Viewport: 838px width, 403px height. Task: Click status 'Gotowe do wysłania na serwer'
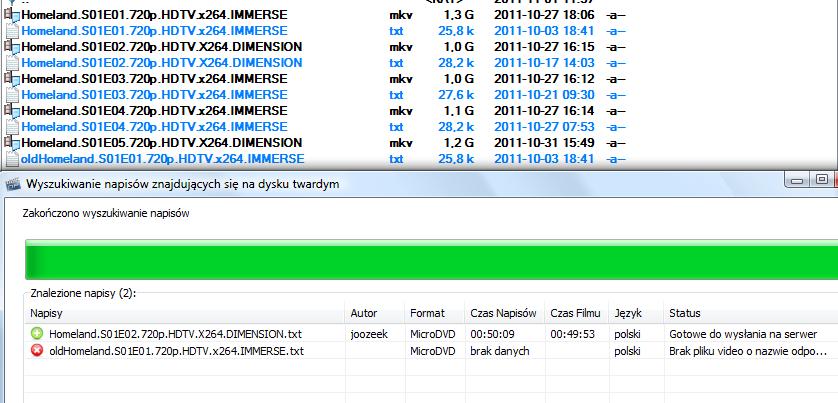pos(743,335)
